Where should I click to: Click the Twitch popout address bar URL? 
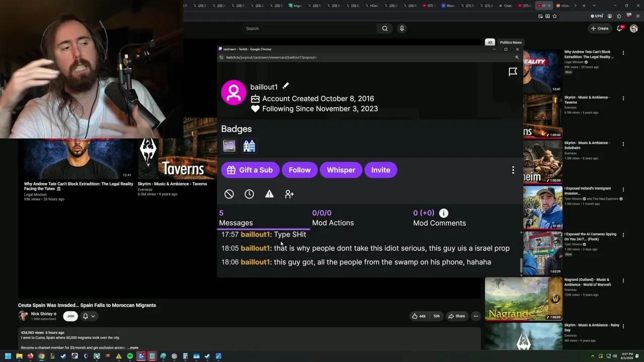coord(271,57)
